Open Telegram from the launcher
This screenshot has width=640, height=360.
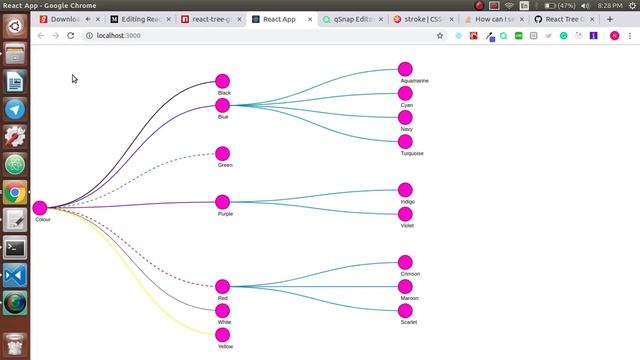pos(15,109)
